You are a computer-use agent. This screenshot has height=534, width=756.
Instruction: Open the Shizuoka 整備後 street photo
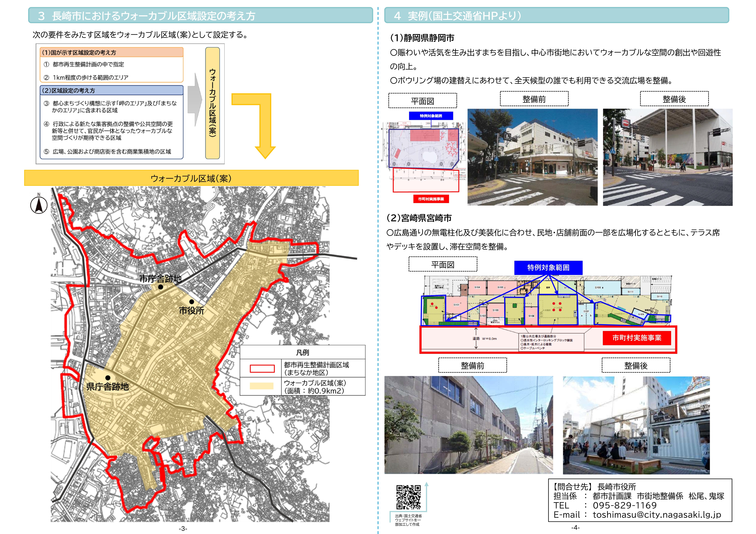[x=668, y=157]
